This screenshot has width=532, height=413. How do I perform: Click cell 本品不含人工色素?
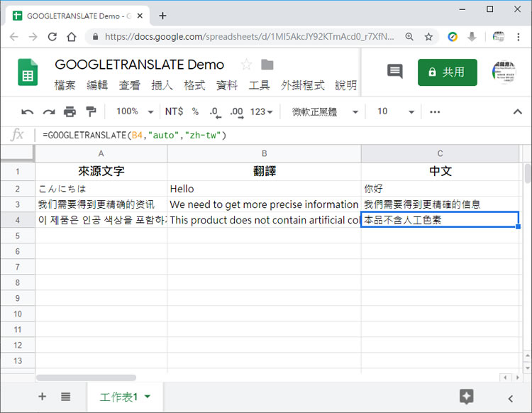point(440,220)
